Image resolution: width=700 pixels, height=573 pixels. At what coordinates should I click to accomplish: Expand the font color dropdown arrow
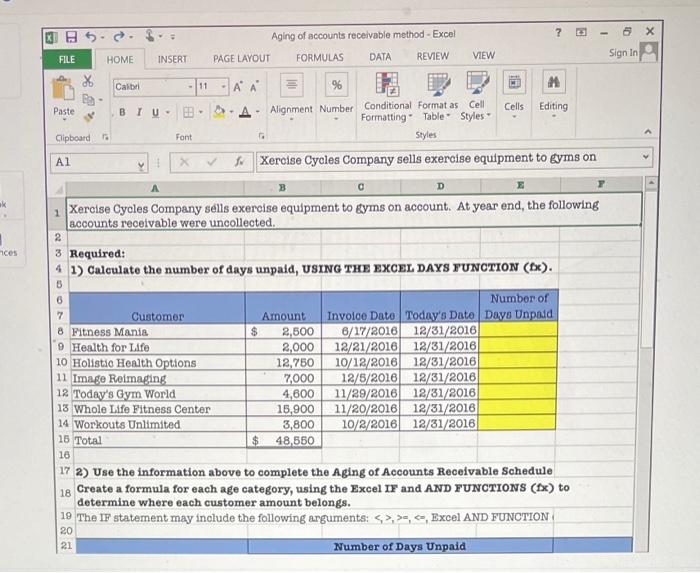tap(258, 112)
